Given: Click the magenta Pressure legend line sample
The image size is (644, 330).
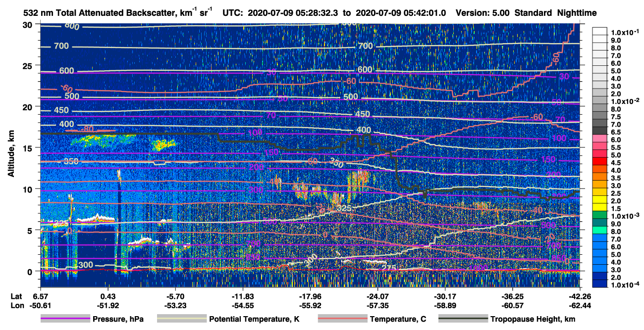Looking at the screenshot, I should pos(65,319).
